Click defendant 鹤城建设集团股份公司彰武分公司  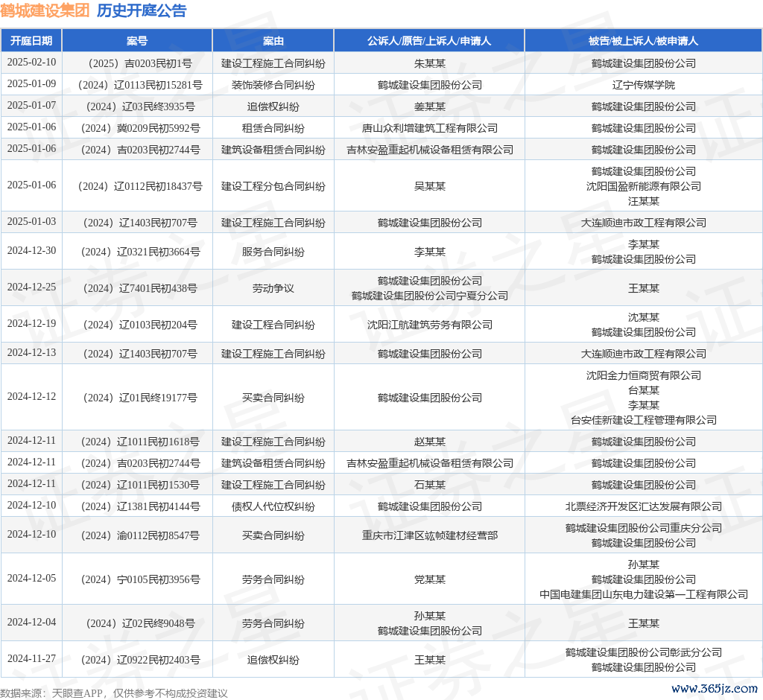[643, 652]
